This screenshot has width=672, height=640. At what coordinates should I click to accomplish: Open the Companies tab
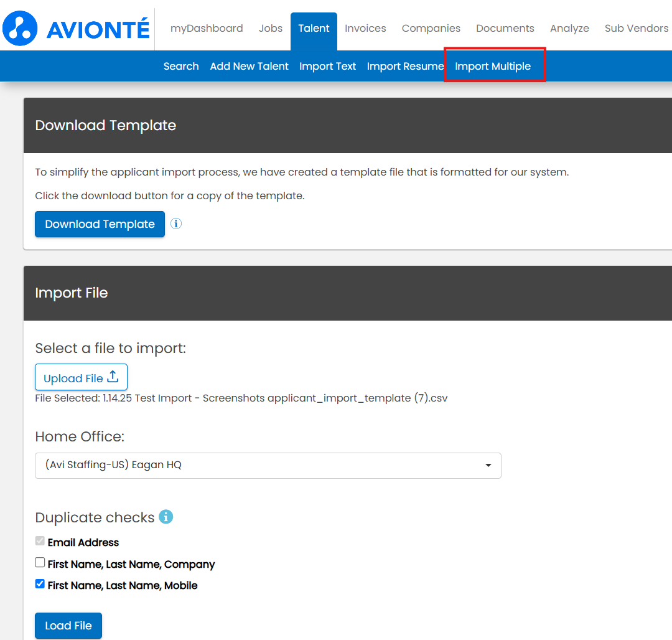click(x=431, y=28)
